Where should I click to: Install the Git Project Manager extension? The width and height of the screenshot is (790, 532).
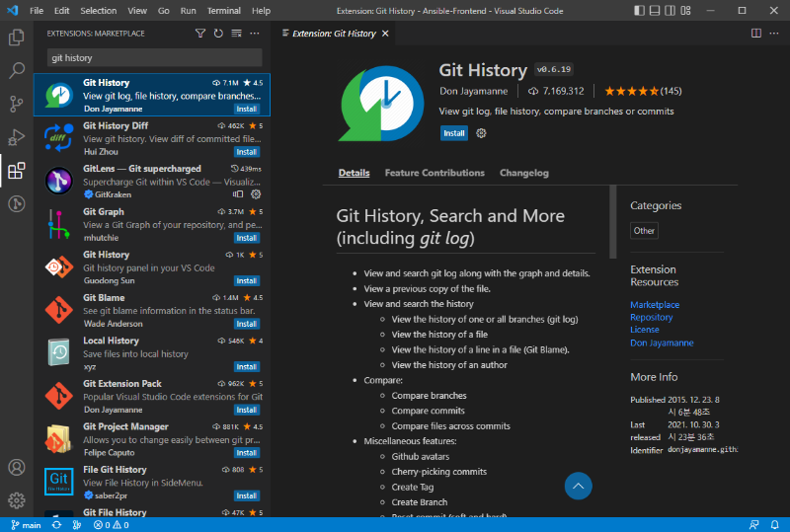246,453
